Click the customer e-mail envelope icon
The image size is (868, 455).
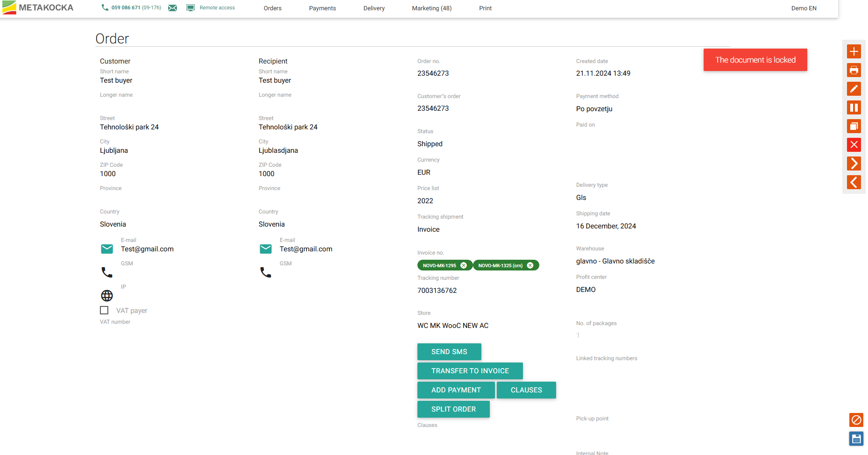pyautogui.click(x=107, y=249)
